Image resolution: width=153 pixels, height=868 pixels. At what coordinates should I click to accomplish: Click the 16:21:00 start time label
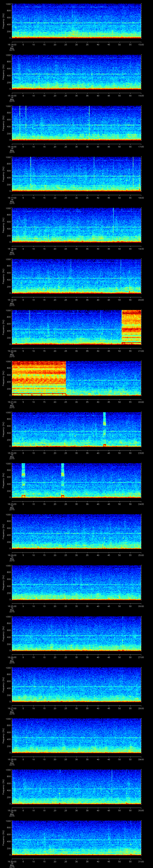click(x=12, y=402)
